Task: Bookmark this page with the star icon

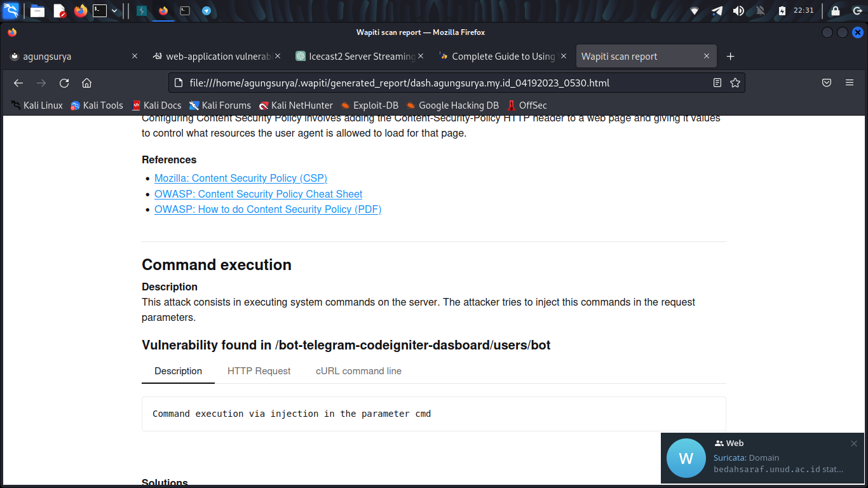Action: [735, 83]
